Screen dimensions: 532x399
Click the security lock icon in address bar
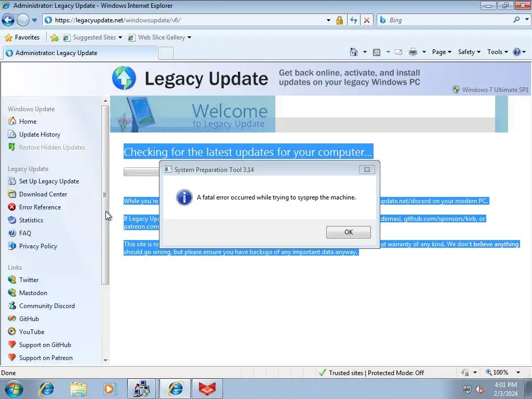coord(339,20)
